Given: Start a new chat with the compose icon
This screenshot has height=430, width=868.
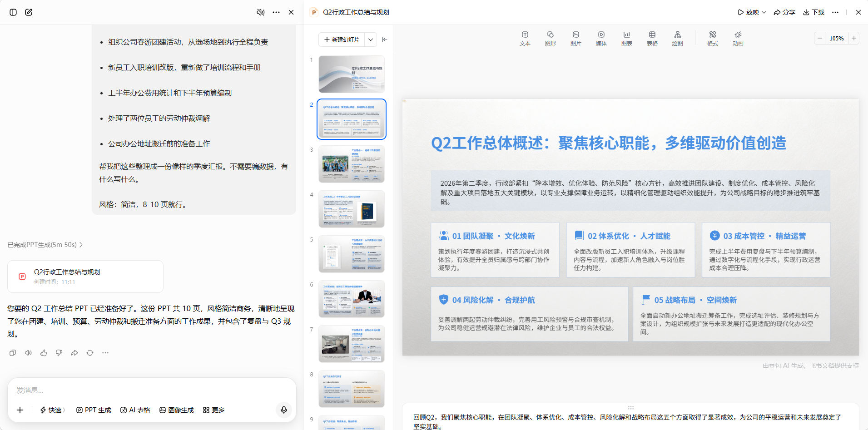Looking at the screenshot, I should (29, 12).
